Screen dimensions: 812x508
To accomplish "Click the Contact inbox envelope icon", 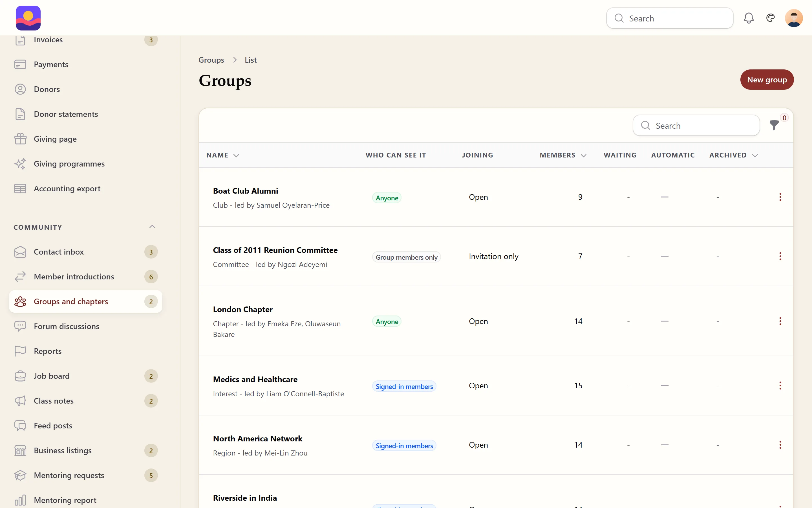I will click(20, 252).
